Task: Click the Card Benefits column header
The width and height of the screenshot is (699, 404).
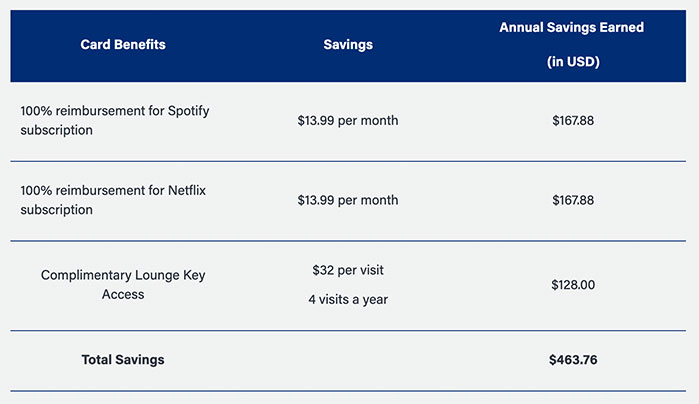Action: point(123,45)
